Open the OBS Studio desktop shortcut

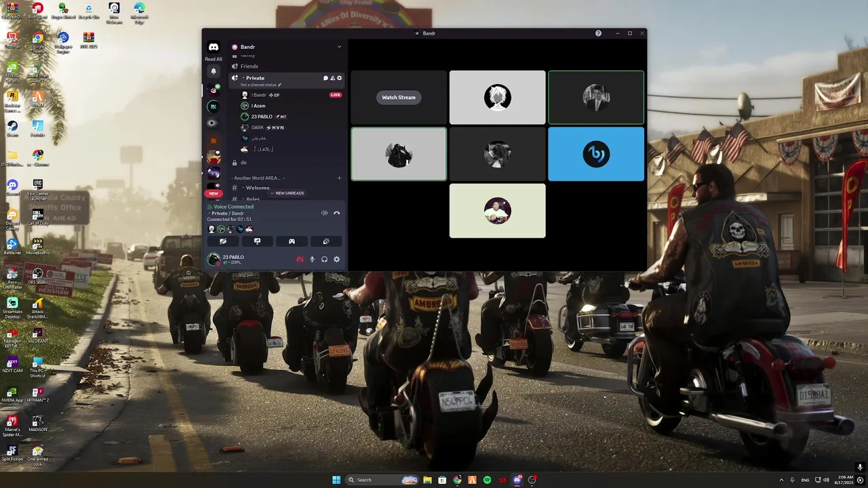coord(37,277)
